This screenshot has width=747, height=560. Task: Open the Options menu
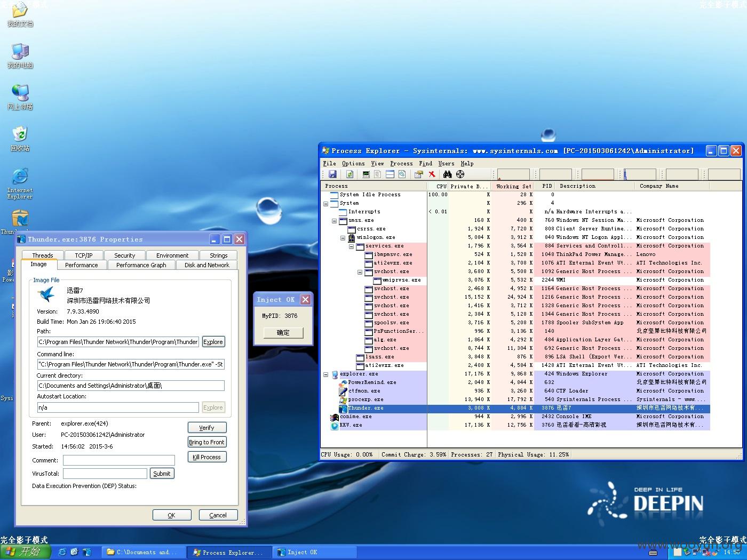point(353,163)
